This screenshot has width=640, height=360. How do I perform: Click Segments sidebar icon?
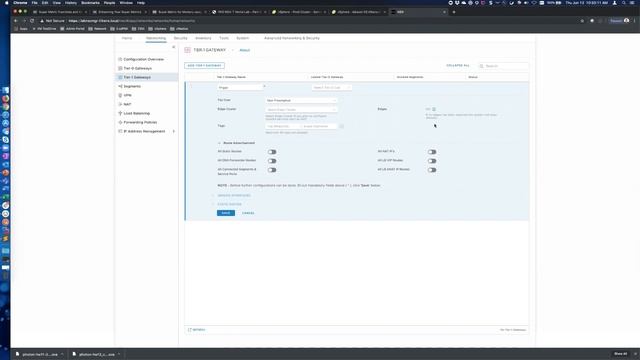coord(120,86)
